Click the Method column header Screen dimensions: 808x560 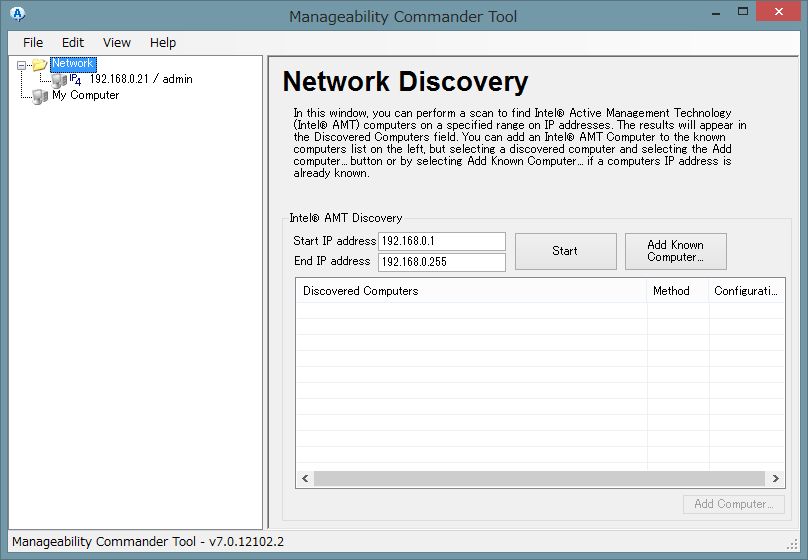678,291
